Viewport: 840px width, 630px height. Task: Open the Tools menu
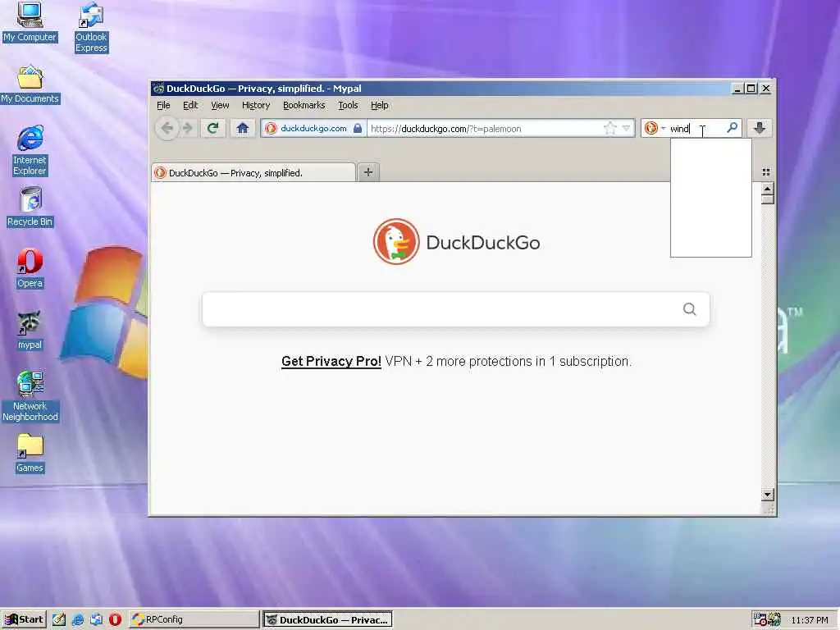click(348, 105)
